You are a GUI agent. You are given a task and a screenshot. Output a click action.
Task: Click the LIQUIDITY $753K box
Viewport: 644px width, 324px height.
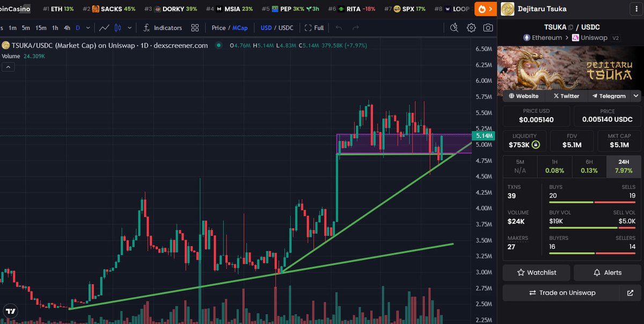click(x=524, y=141)
